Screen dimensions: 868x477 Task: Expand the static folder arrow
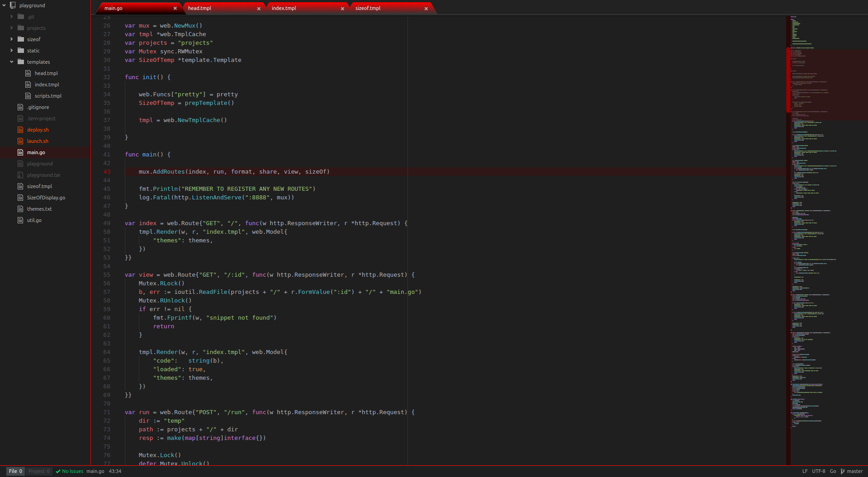coord(12,51)
